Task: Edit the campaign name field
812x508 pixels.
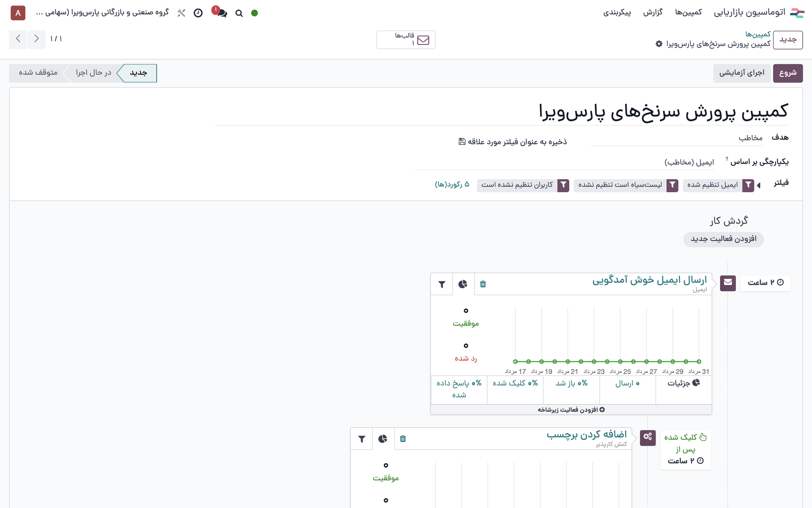Action: point(502,111)
